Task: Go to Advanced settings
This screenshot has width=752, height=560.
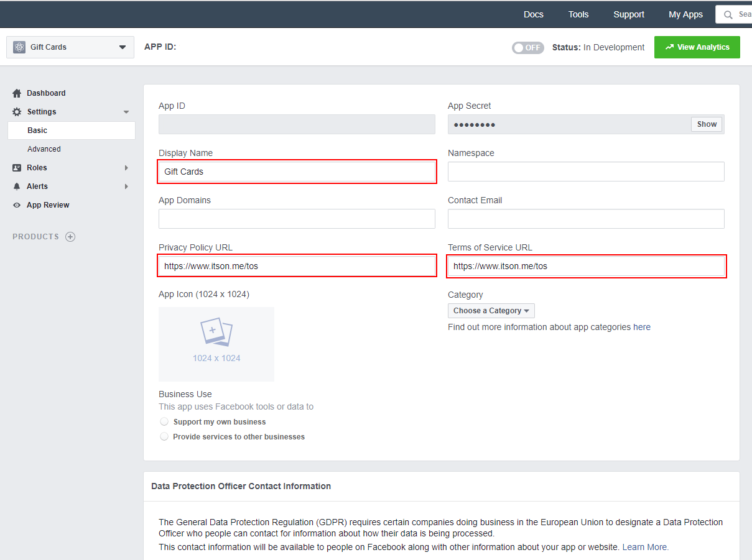Action: (44, 149)
